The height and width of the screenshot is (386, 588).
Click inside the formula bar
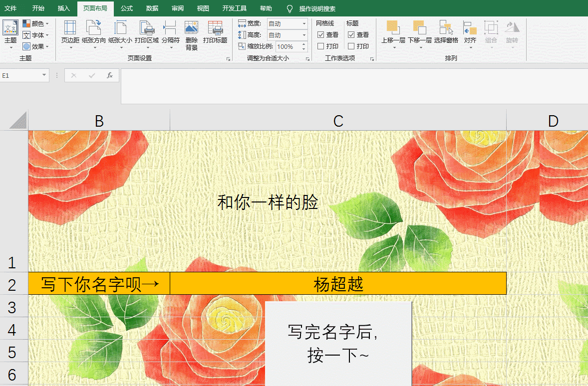click(x=354, y=86)
